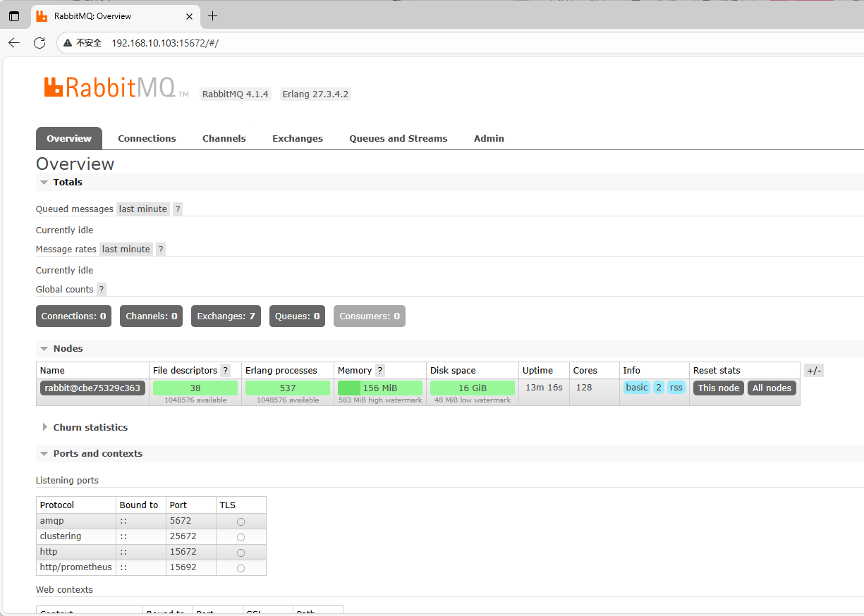Click clustering protocol cell
Image resolution: width=864 pixels, height=616 pixels.
tap(76, 536)
